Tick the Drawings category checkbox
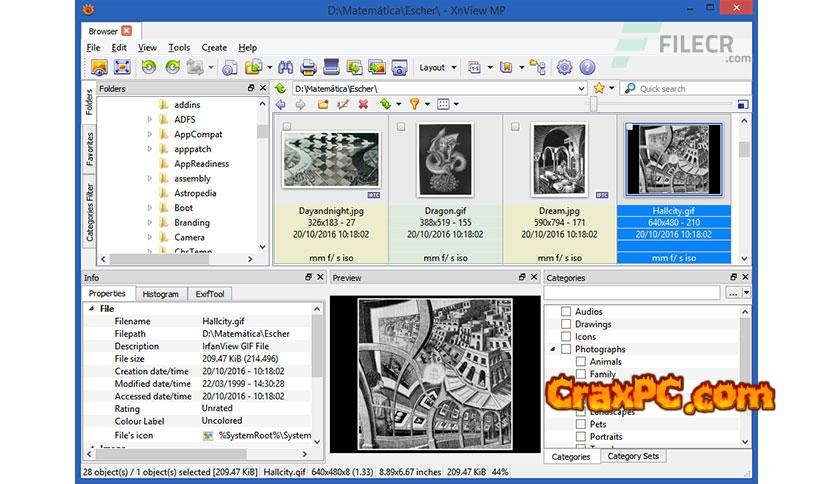The image size is (836, 484). click(x=566, y=325)
